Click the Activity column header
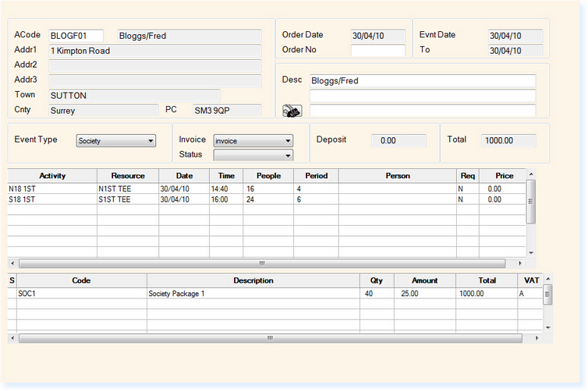This screenshot has height=391, width=588. 52,176
